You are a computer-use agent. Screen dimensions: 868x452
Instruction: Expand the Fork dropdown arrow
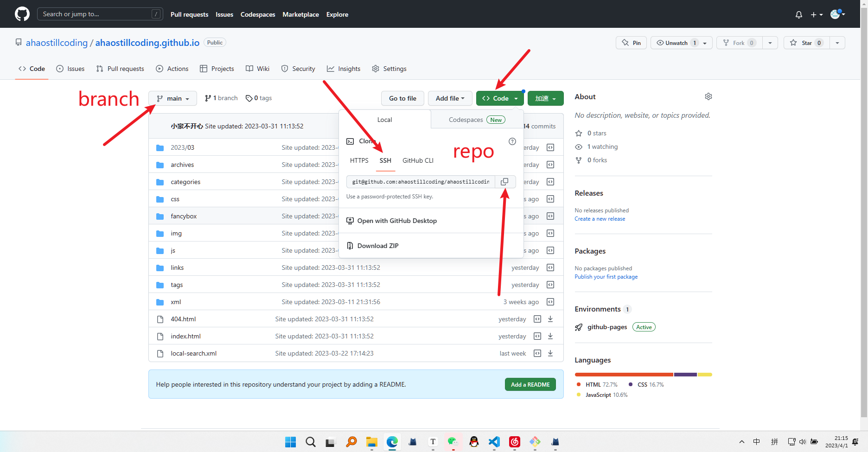point(770,43)
